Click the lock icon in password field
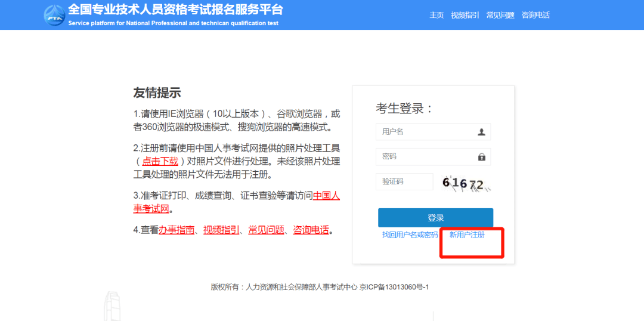Viewport: 644px width, 321px height. tap(482, 157)
